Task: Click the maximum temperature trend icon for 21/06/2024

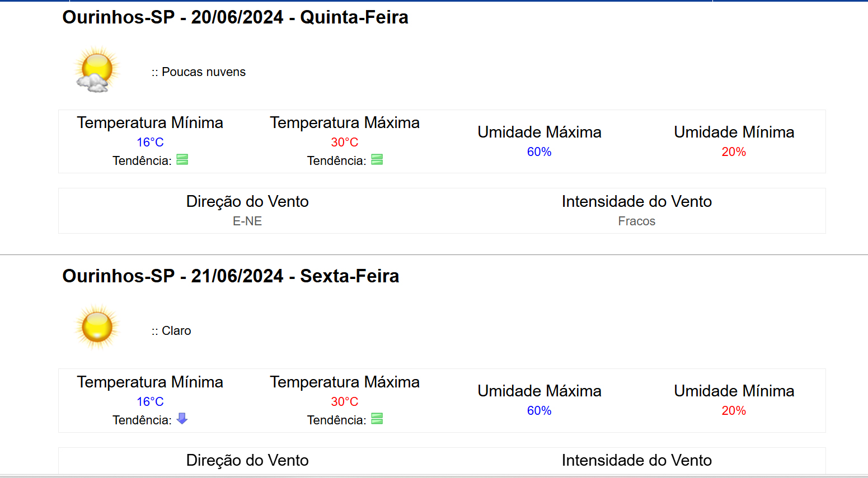Action: point(377,419)
